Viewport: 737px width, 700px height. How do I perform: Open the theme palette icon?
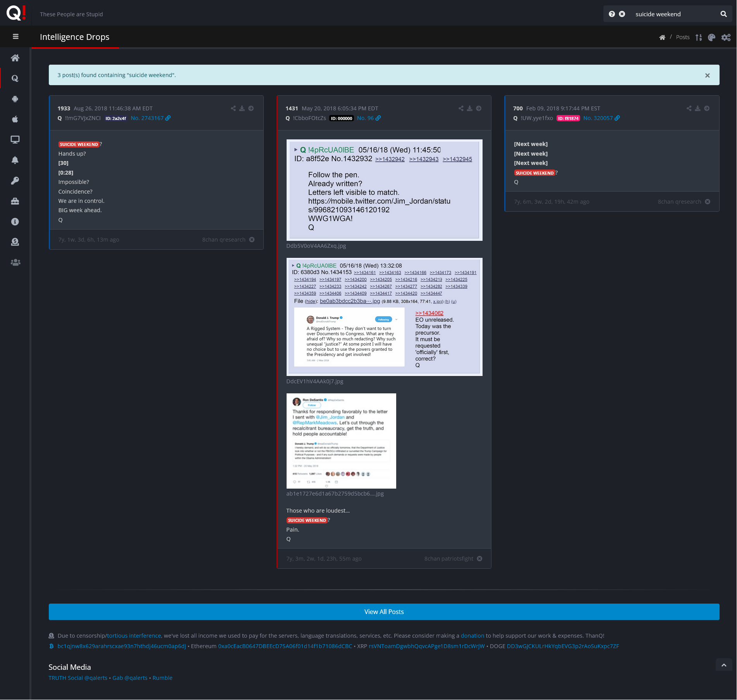click(711, 37)
